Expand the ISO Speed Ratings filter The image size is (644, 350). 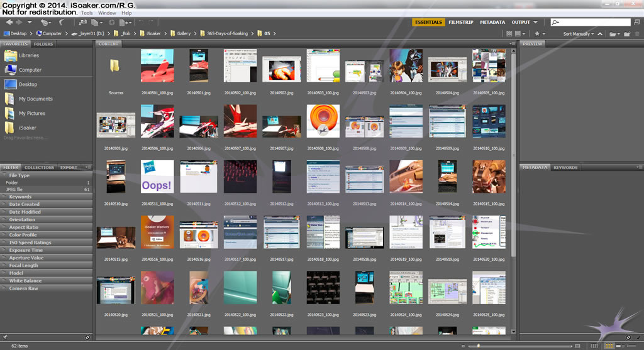pyautogui.click(x=46, y=243)
